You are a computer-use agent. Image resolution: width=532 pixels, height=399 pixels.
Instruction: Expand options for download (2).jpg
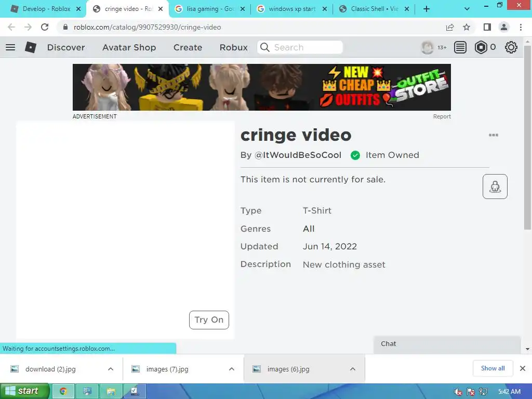111,369
